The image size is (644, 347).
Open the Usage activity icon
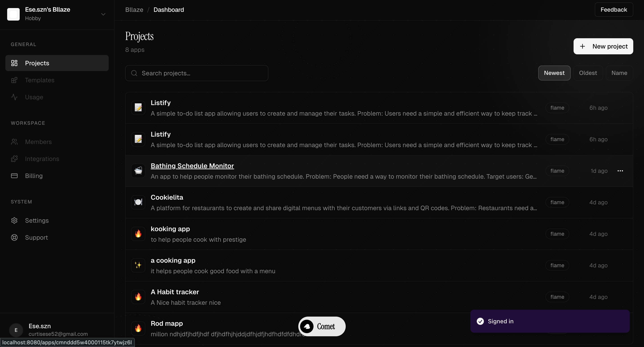14,97
